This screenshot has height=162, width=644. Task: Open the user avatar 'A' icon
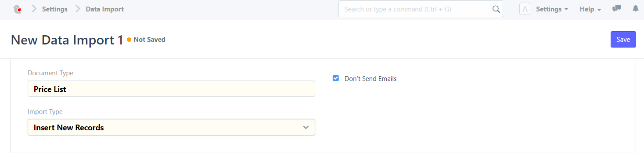[525, 9]
